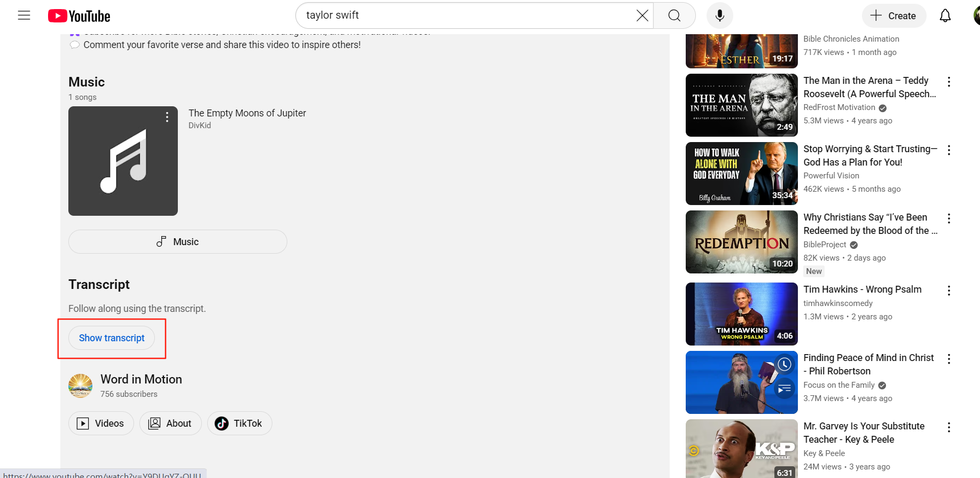
Task: Open Why Christians Say Redeemed video title
Action: 870,224
